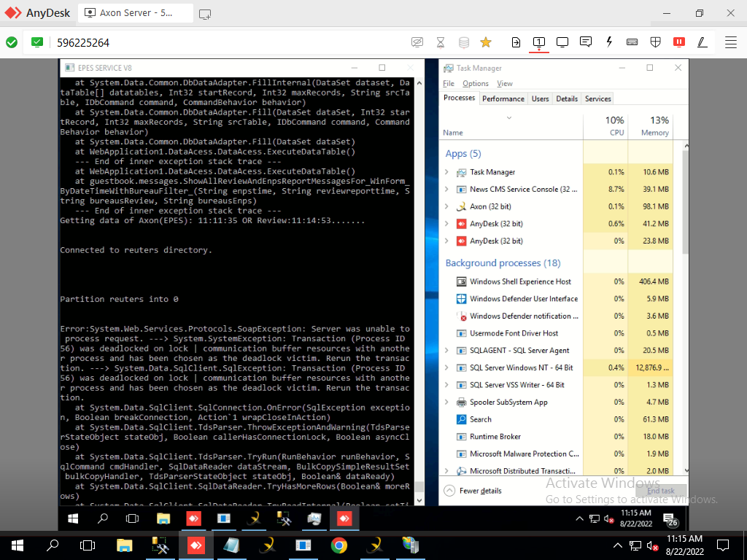Expand SQL Server Windows NT process row
The image size is (747, 560).
tap(446, 367)
